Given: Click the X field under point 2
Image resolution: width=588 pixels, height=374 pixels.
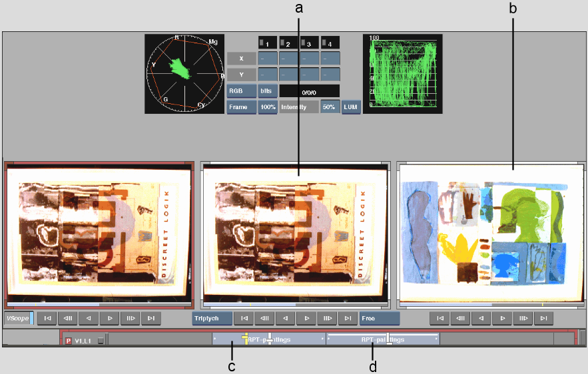Looking at the screenshot, I should tap(288, 59).
